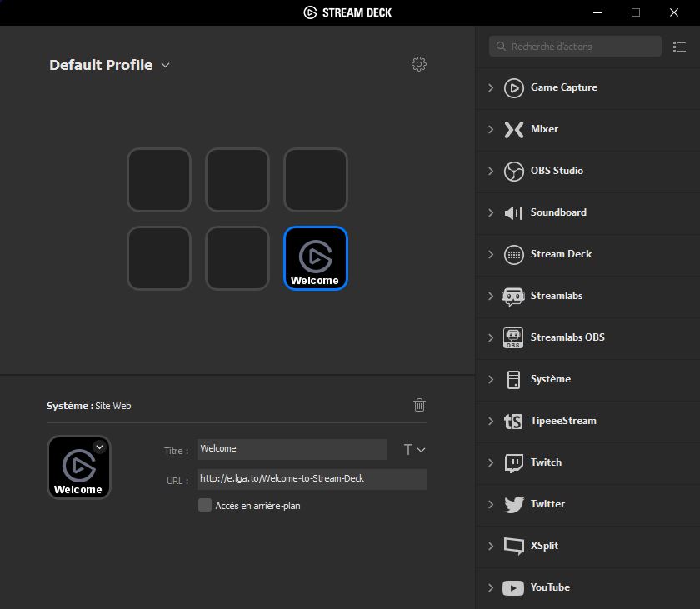Click the Twitch logo icon

[x=514, y=463]
